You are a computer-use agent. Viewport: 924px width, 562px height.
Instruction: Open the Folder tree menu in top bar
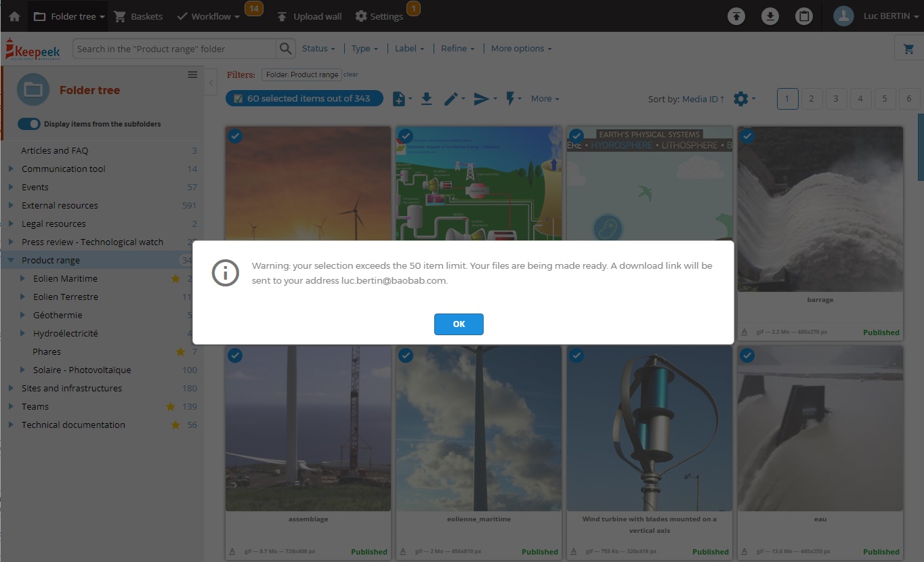pos(70,16)
